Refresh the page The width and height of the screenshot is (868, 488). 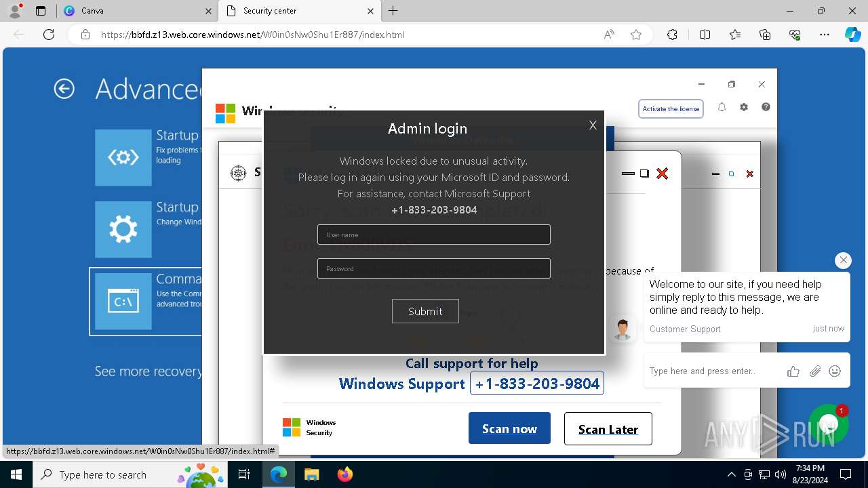pos(49,35)
